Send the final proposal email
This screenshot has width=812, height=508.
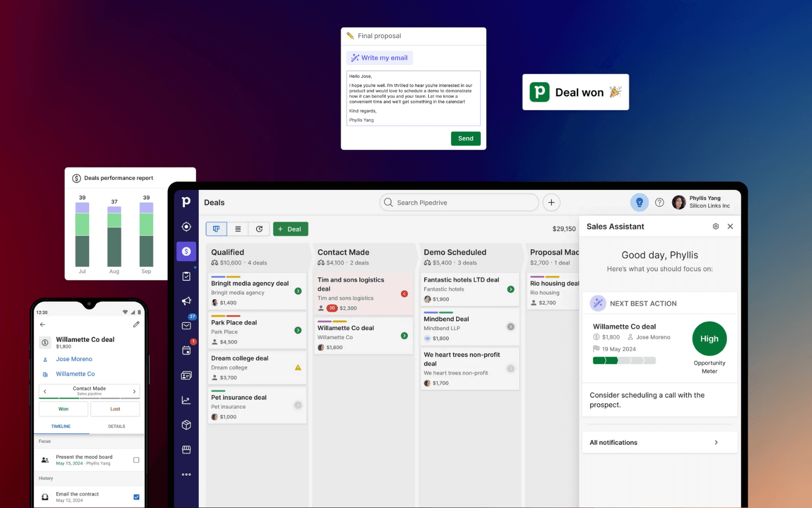(x=466, y=138)
